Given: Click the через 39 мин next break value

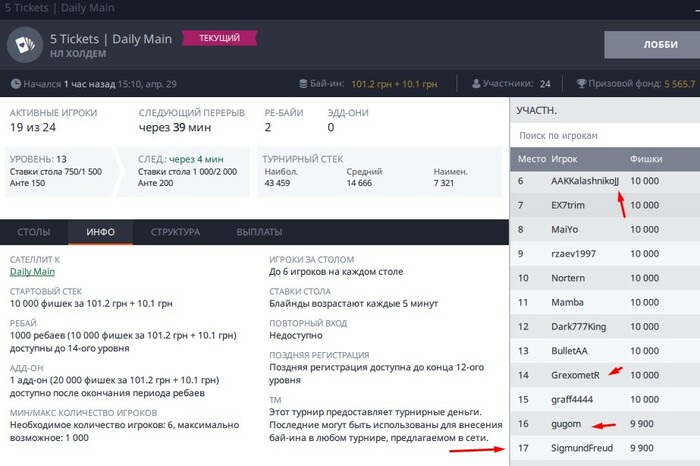Looking at the screenshot, I should pyautogui.click(x=175, y=127).
